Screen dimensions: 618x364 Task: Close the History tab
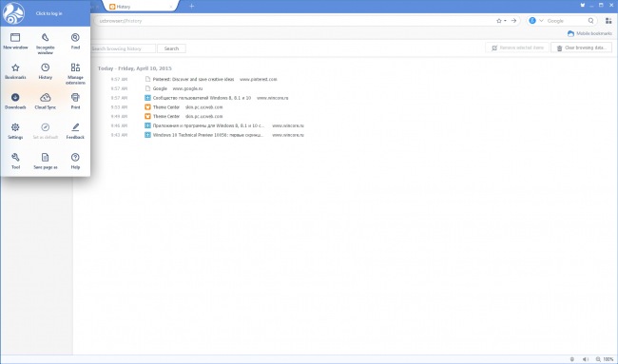click(x=171, y=7)
